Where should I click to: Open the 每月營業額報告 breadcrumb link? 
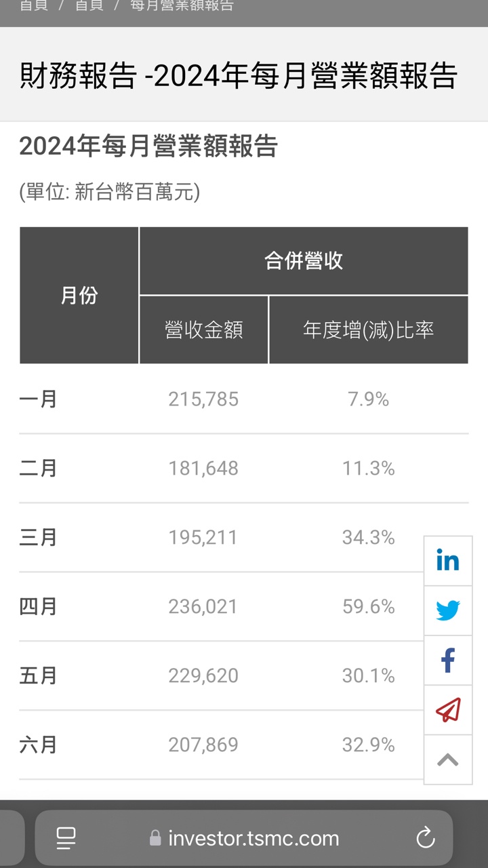click(182, 6)
